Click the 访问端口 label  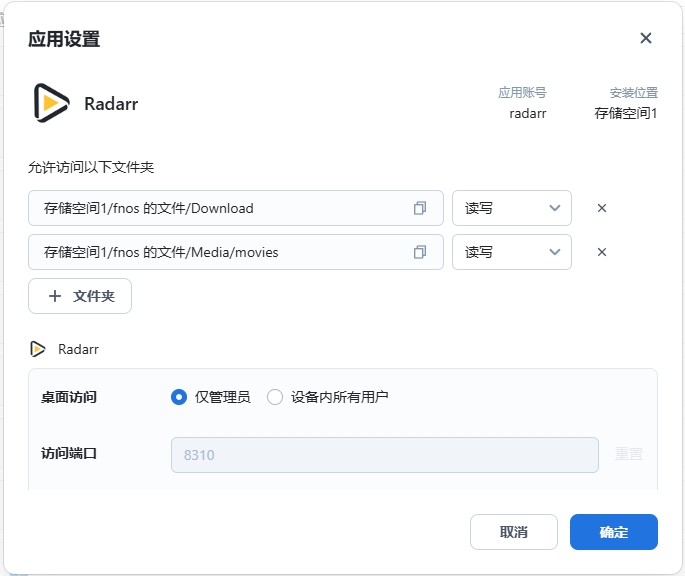tap(69, 453)
